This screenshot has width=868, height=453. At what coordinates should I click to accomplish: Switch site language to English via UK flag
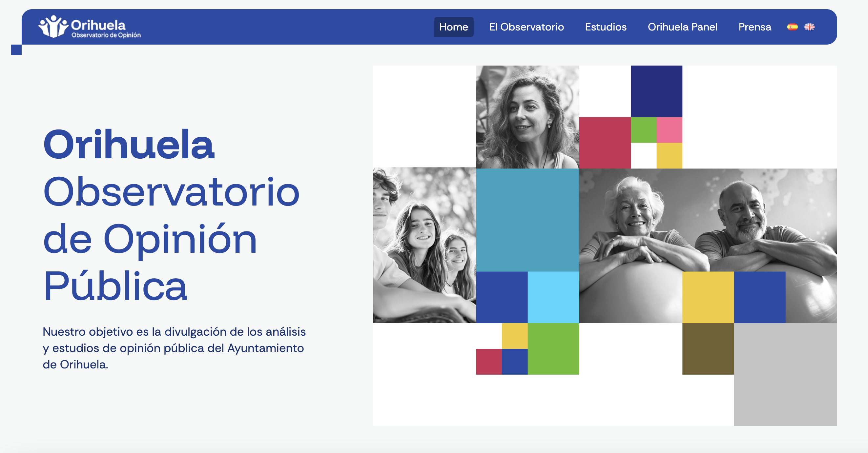pos(810,27)
